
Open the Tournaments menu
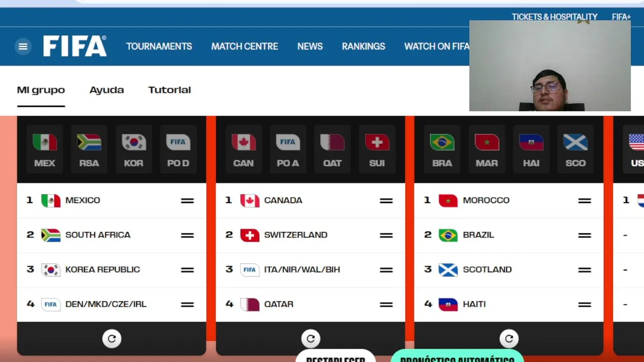pyautogui.click(x=159, y=46)
